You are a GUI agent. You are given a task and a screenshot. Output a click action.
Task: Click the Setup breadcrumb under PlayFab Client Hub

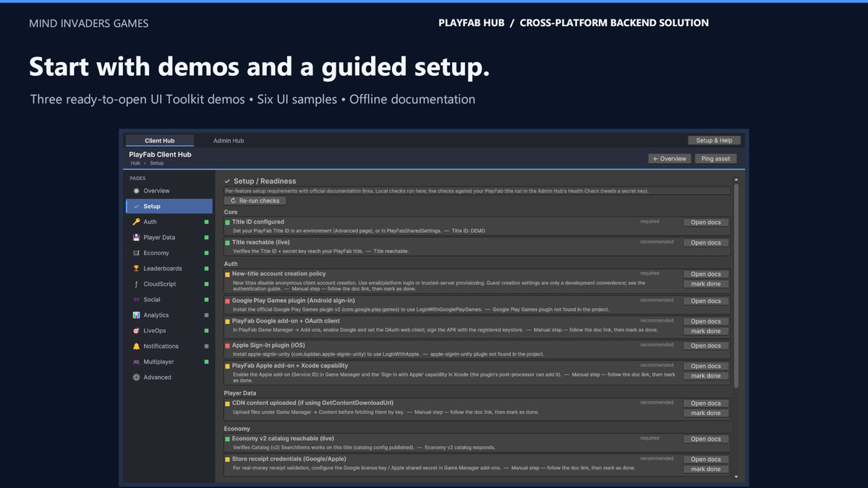pyautogui.click(x=157, y=163)
